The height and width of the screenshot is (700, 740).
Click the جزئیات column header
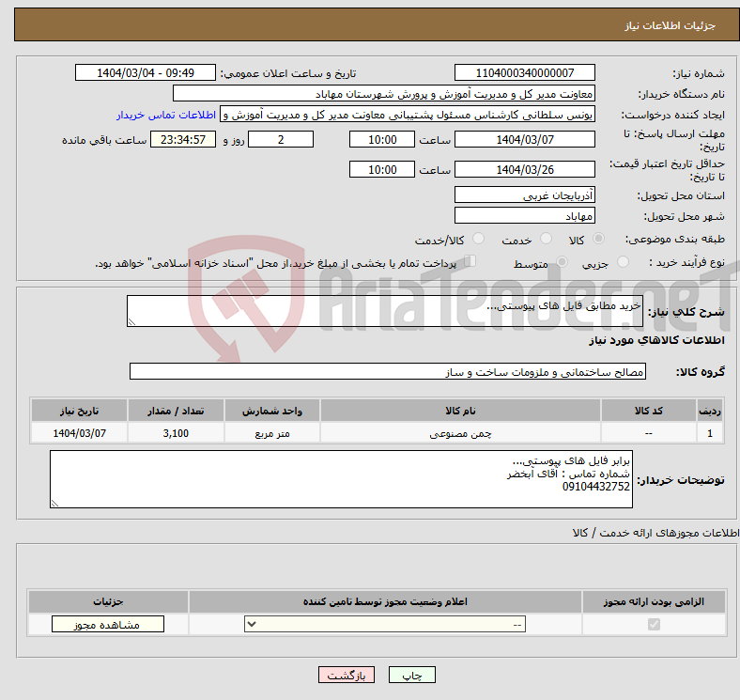coord(108,601)
